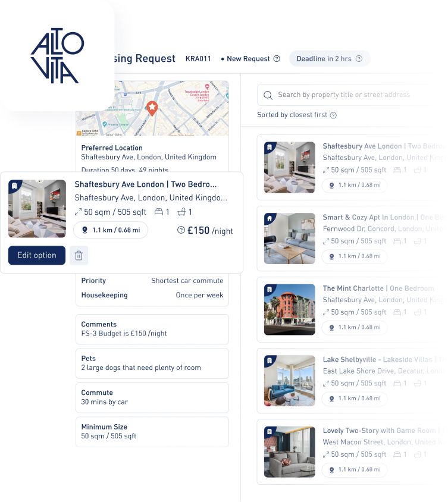
Task: Click the Deadline in 2 hrs badge
Action: pyautogui.click(x=330, y=59)
